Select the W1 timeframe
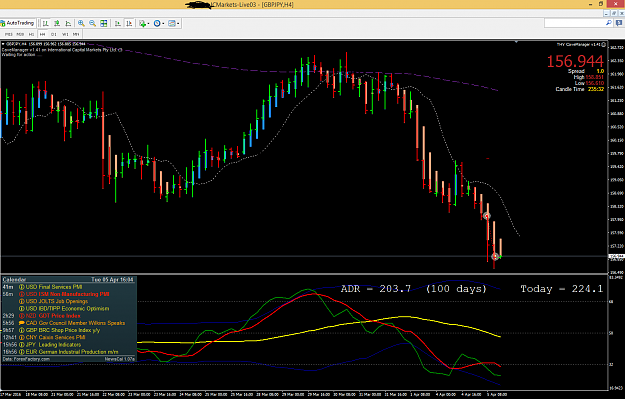 point(65,34)
